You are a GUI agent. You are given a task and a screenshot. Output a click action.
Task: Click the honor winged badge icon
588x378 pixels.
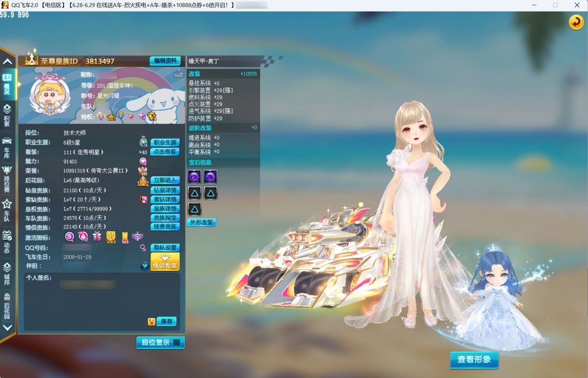tap(143, 171)
